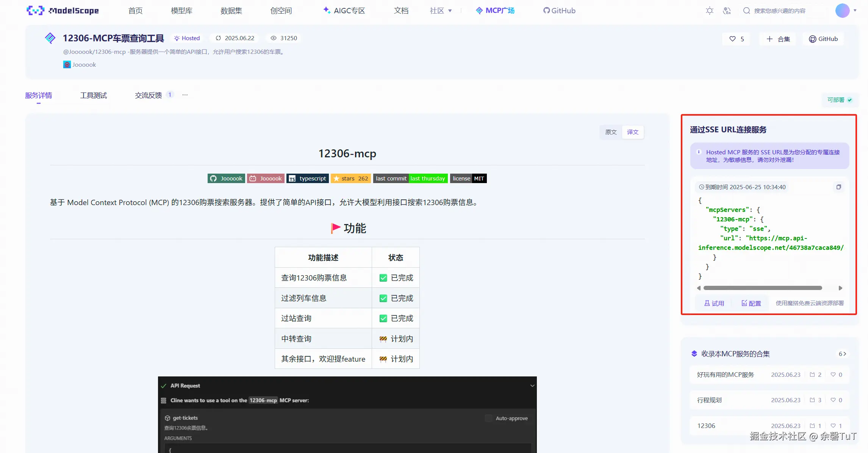The width and height of the screenshot is (868, 453).
Task: Toggle the Auto-approve checkbox
Action: (489, 418)
